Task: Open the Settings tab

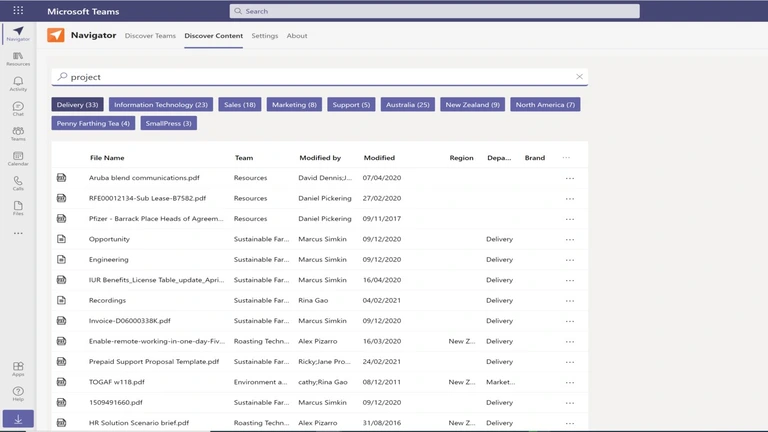Action: click(265, 36)
